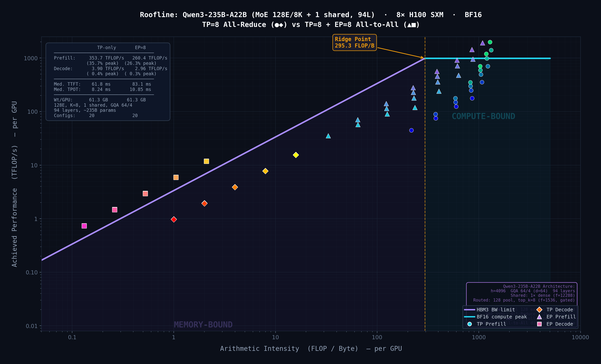The height and width of the screenshot is (364, 601).
Task: Click '128E, K=8, 1 shared, GQA 64/4' line
Action: 93,105
